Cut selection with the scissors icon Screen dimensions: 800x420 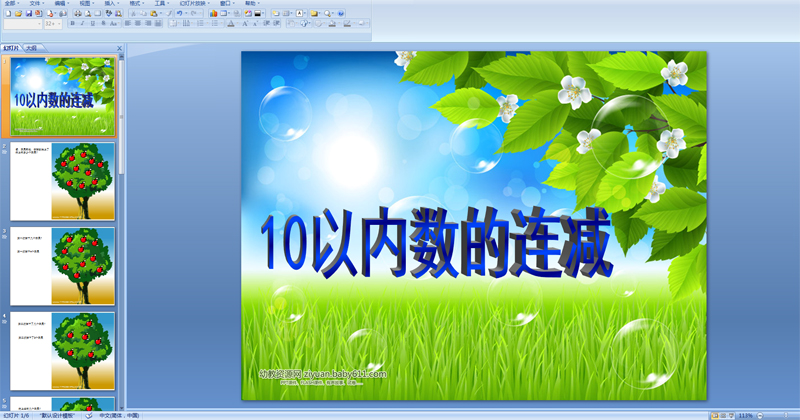[x=133, y=14]
